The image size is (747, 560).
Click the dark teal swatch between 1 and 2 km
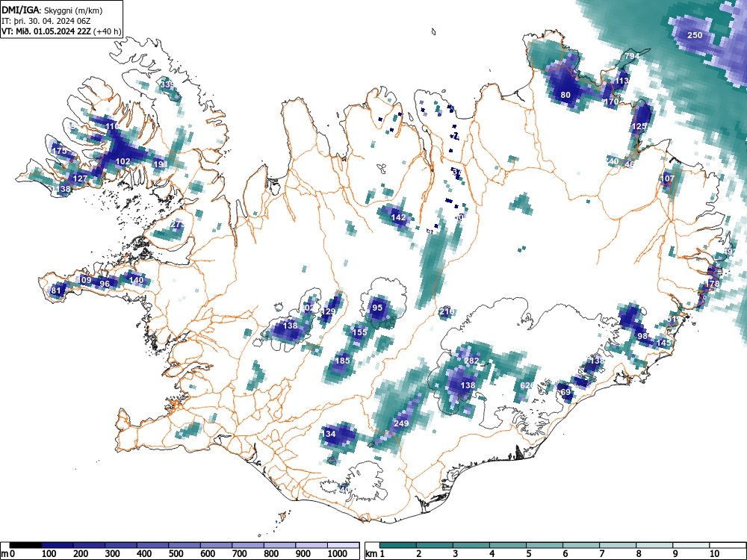pos(398,545)
